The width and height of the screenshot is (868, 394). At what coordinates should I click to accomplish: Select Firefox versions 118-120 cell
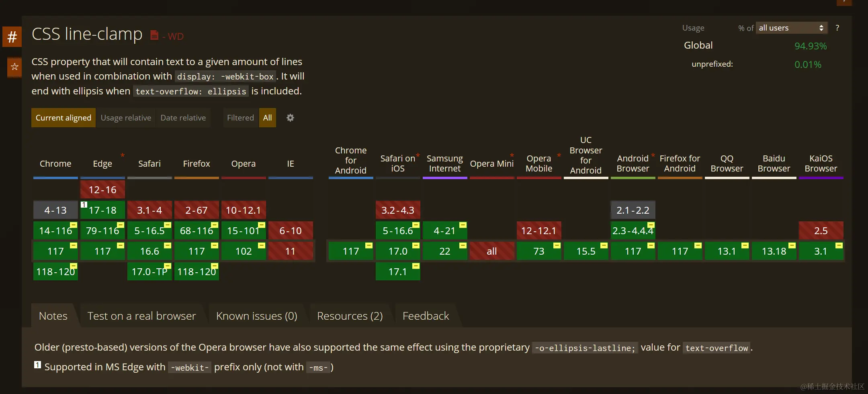pos(197,272)
